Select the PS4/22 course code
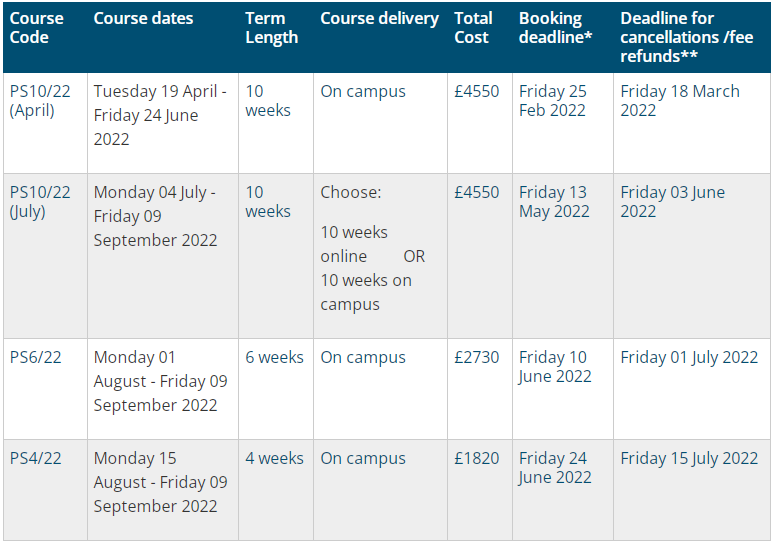This screenshot has height=543, width=774. click(36, 459)
